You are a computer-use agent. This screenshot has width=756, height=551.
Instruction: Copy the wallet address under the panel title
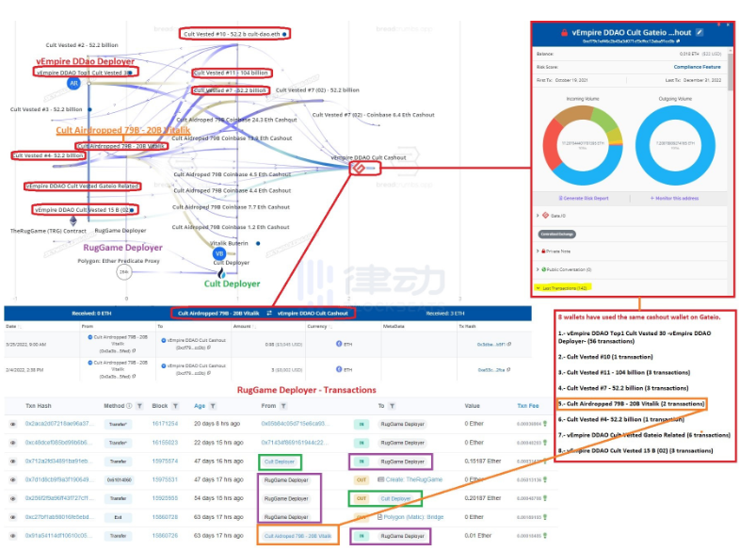click(678, 41)
